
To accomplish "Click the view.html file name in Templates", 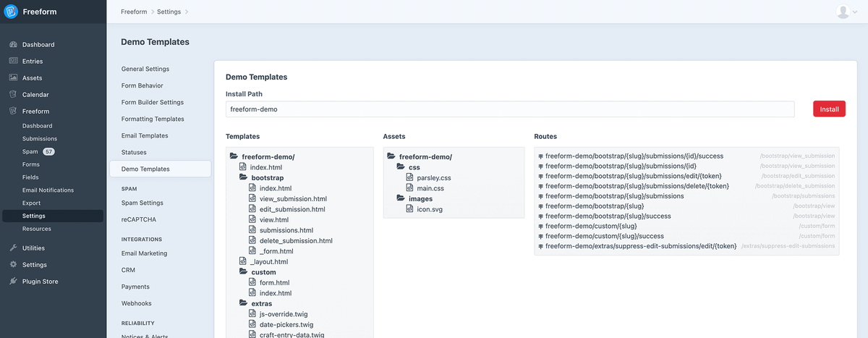I will pos(273,220).
